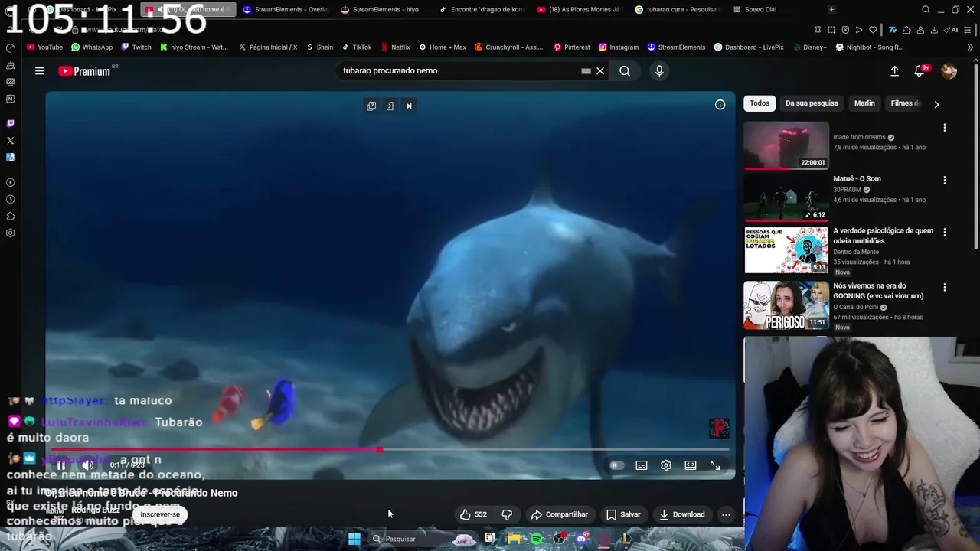Open Matuê - O Som video title
This screenshot has width=980, height=551.
(x=857, y=179)
